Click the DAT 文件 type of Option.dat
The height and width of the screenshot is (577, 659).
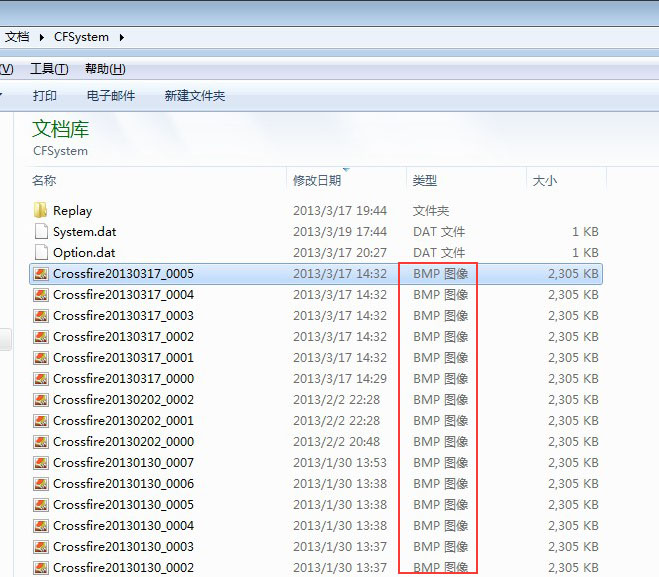tap(439, 253)
